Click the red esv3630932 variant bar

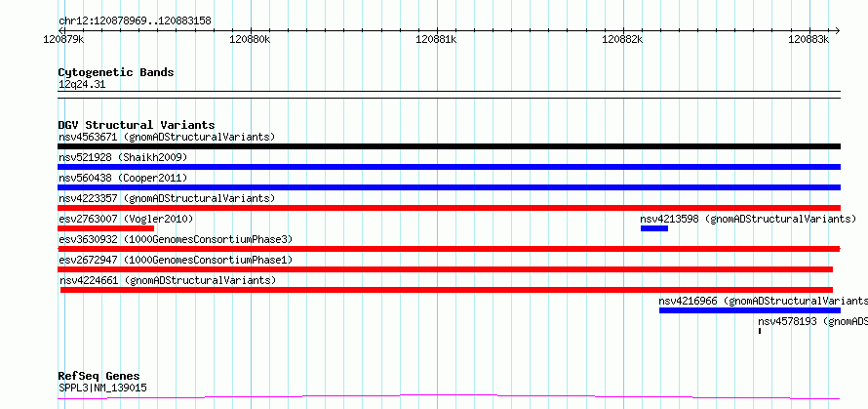pyautogui.click(x=449, y=249)
